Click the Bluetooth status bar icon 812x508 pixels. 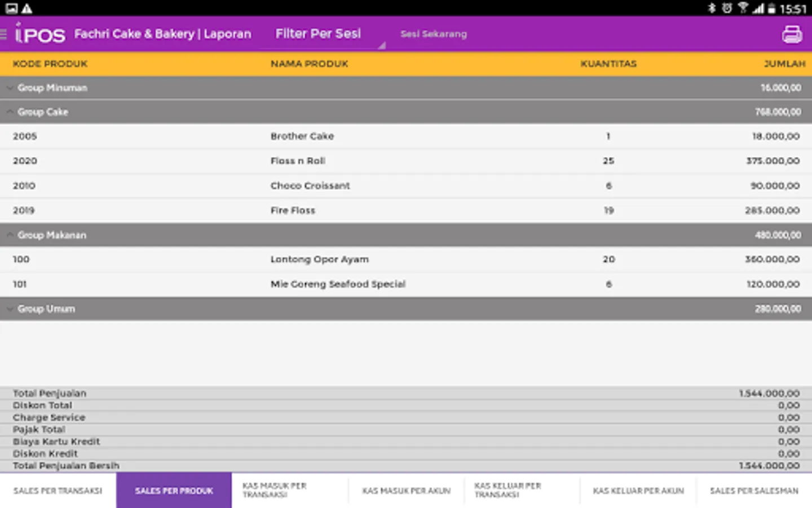pyautogui.click(x=710, y=8)
